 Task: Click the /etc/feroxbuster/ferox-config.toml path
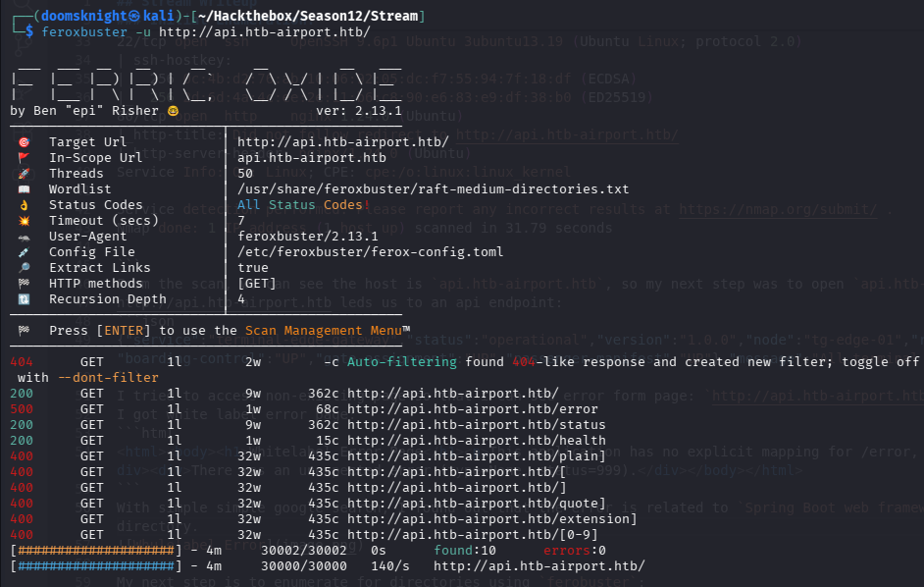pos(370,252)
